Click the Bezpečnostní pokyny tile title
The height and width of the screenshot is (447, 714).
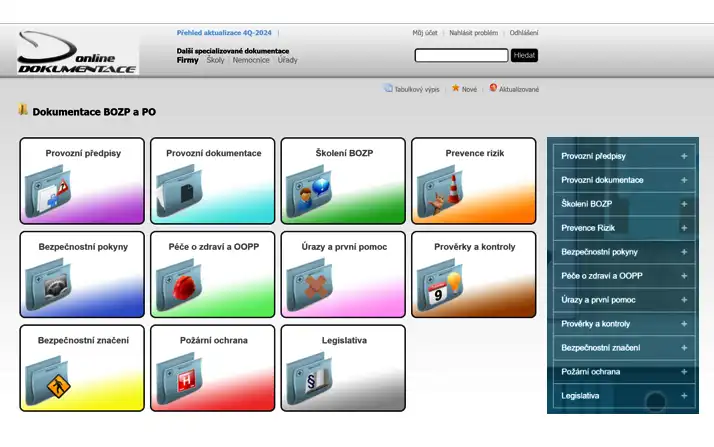pyautogui.click(x=83, y=247)
